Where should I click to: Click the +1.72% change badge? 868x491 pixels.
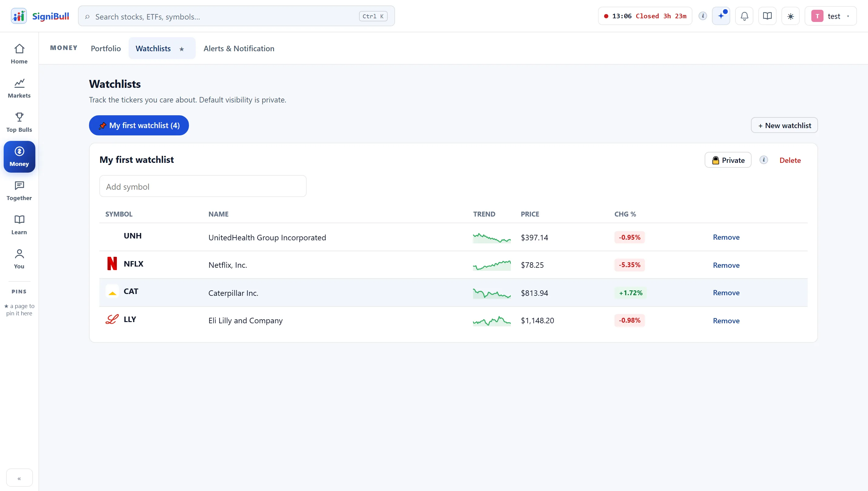[x=631, y=293]
